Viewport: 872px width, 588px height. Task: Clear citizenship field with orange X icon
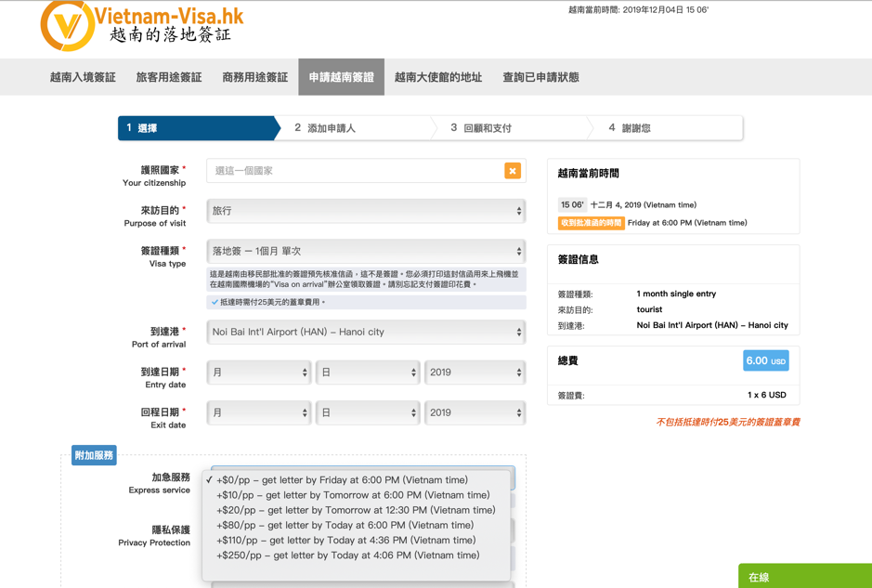click(512, 171)
